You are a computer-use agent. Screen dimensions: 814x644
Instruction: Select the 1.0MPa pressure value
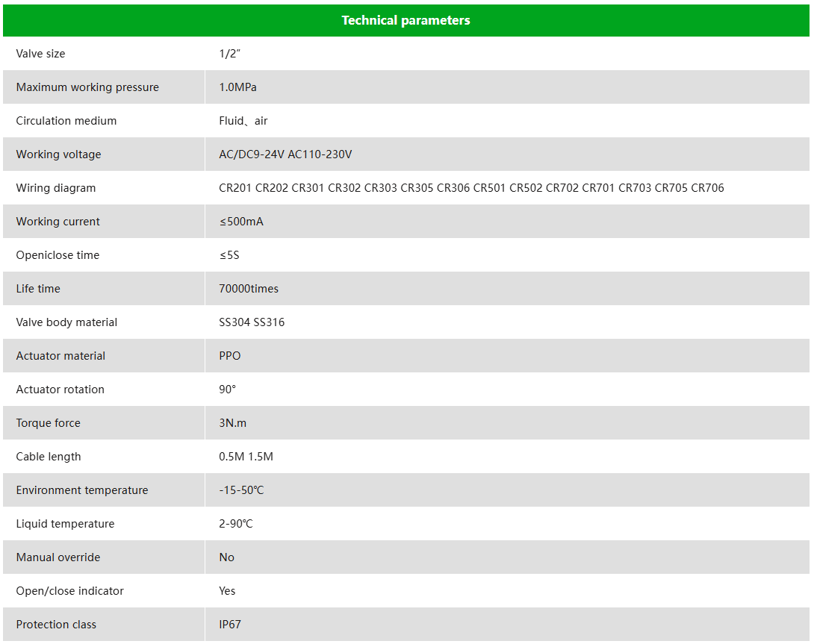point(237,87)
